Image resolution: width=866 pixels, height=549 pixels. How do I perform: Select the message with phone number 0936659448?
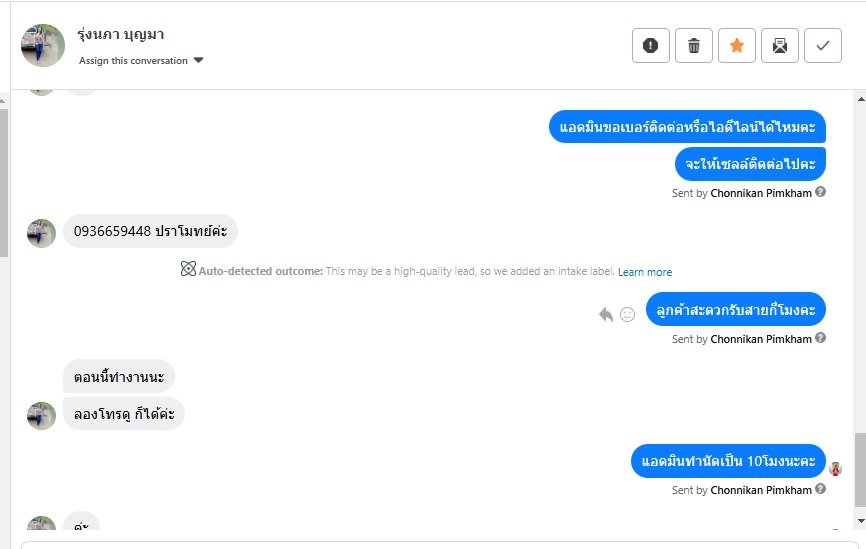pos(150,231)
